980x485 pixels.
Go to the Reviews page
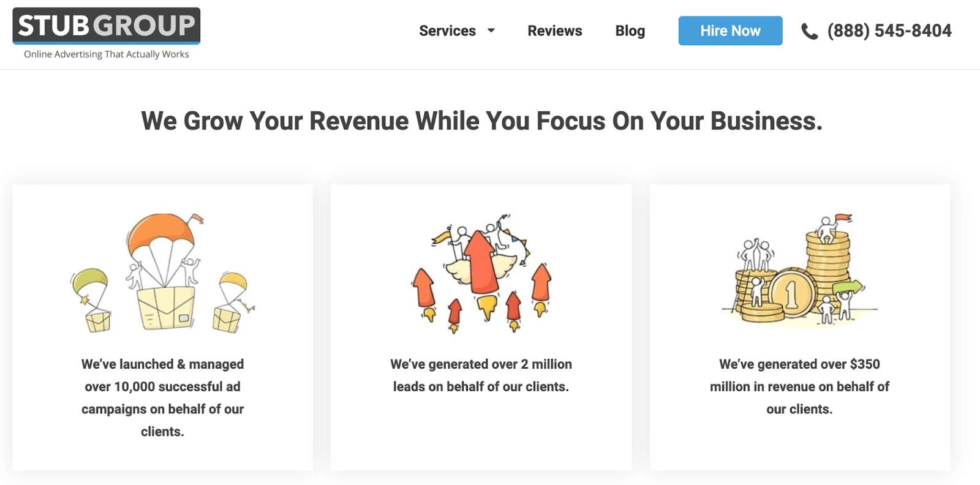click(555, 31)
